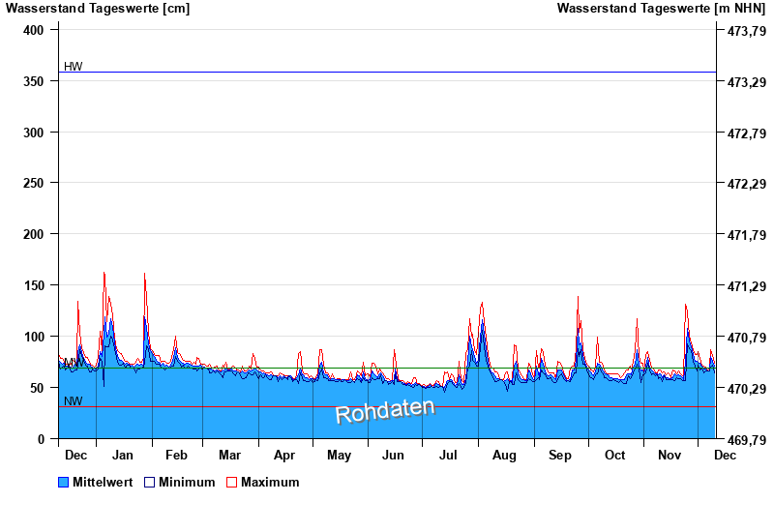
Task: Click the Jan month label on x-axis
Action: [x=122, y=455]
